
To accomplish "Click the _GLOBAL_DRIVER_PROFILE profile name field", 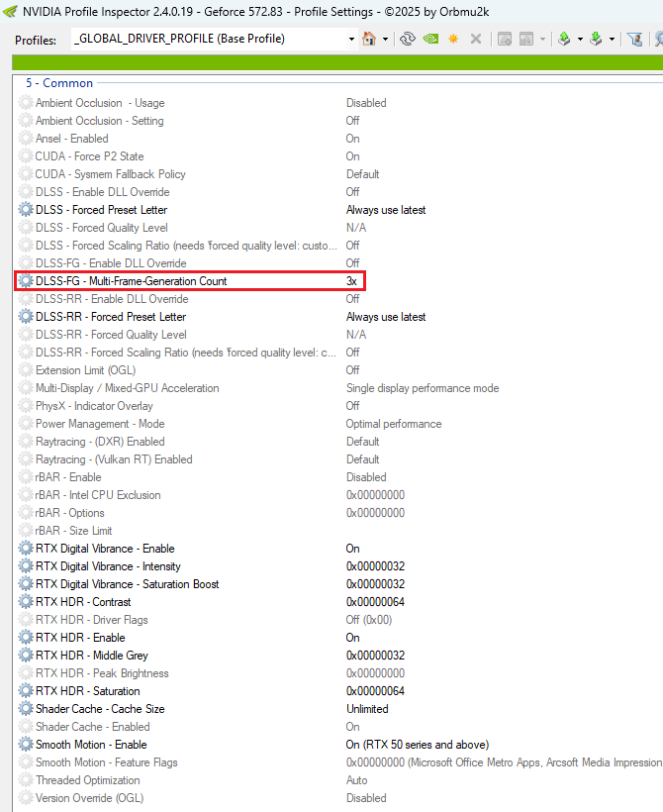I will (x=209, y=39).
